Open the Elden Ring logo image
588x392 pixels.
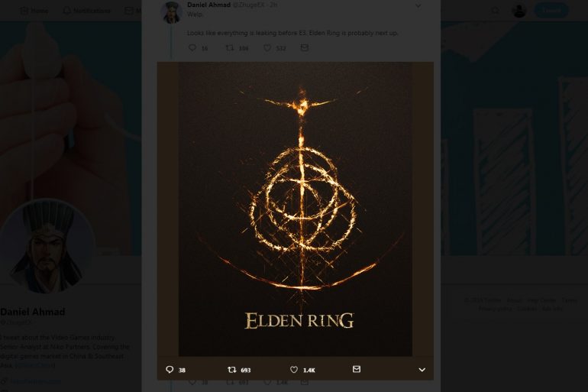point(296,209)
